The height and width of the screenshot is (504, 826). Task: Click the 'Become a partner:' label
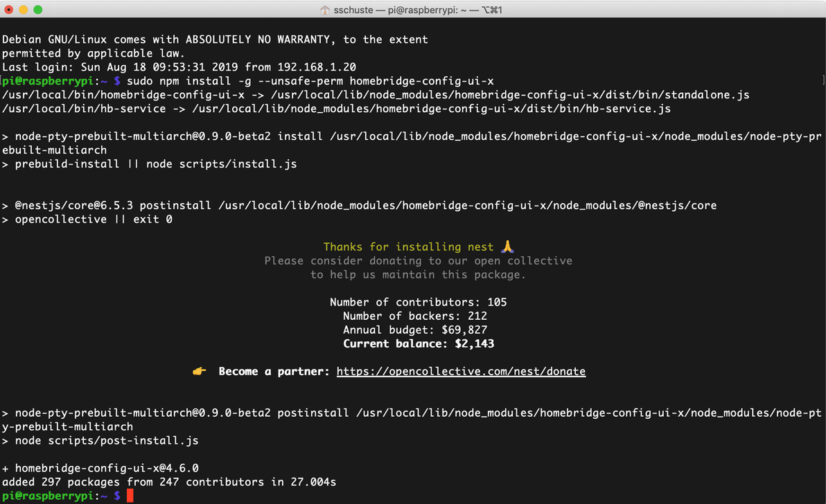pos(274,372)
